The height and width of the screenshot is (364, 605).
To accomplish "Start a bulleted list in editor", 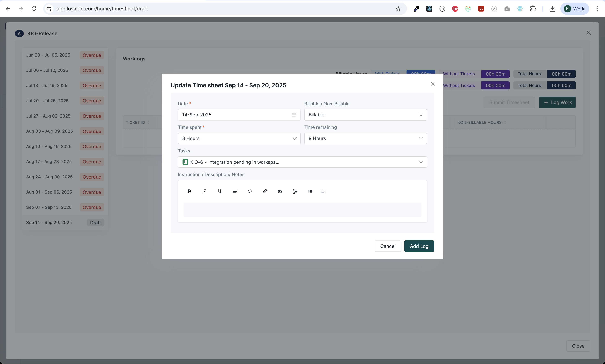I will (x=310, y=191).
